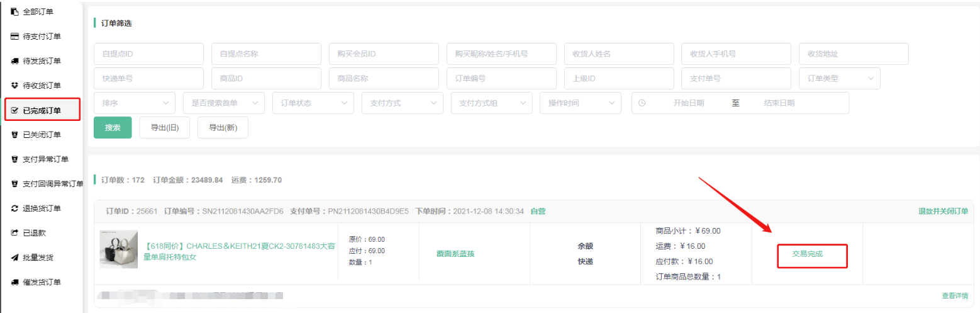Click the 退款并关闭订单 link

tap(943, 212)
